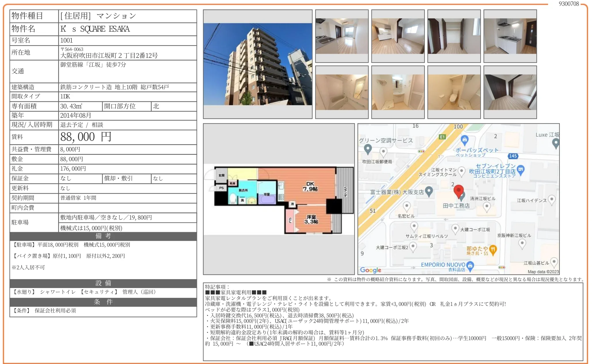Click the グリーン空調サービス map pin
The height and width of the screenshot is (364, 592).
pos(368,149)
